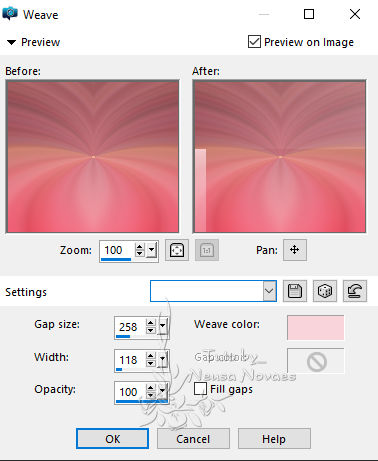Click OK to apply Weave effect
378x461 pixels.
(112, 439)
